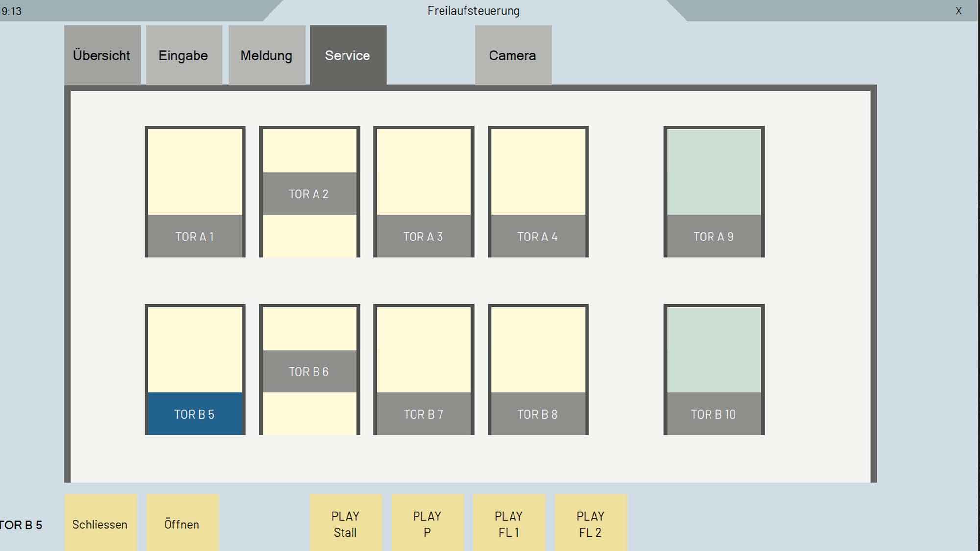This screenshot has height=551, width=980.
Task: Open the Eingabe tab
Action: coord(184,55)
